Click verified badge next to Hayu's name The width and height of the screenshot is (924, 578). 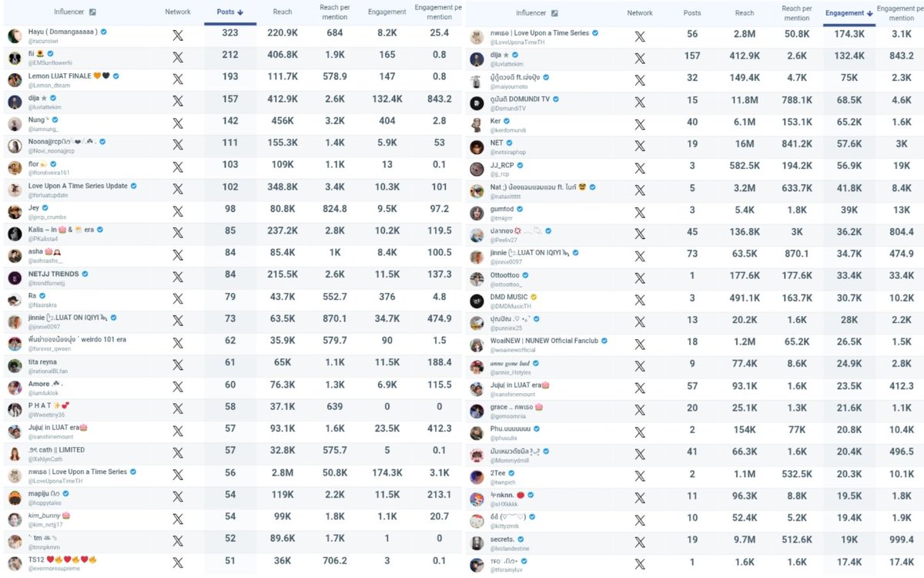coord(104,32)
